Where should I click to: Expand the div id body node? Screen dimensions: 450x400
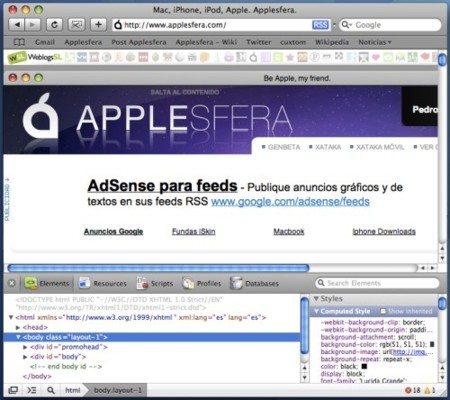pyautogui.click(x=25, y=357)
